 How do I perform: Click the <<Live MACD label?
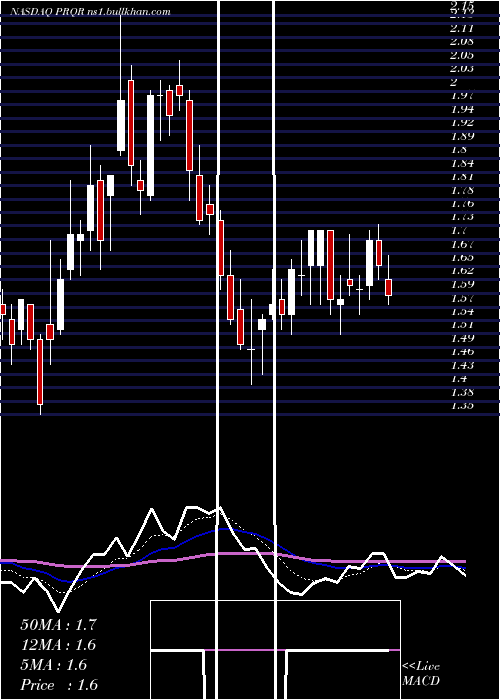click(421, 674)
